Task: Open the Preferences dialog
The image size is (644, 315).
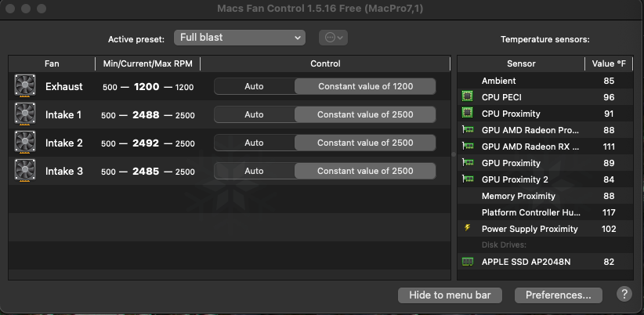Action: click(x=558, y=295)
